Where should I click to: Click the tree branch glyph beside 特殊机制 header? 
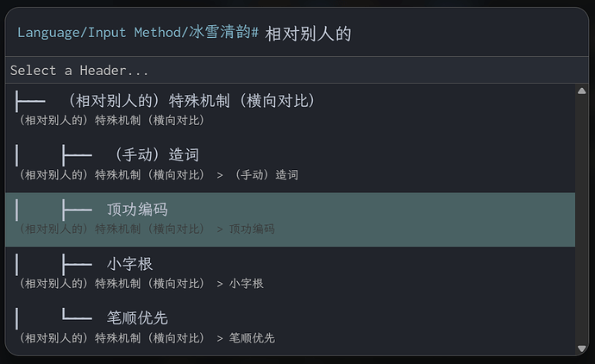click(31, 101)
